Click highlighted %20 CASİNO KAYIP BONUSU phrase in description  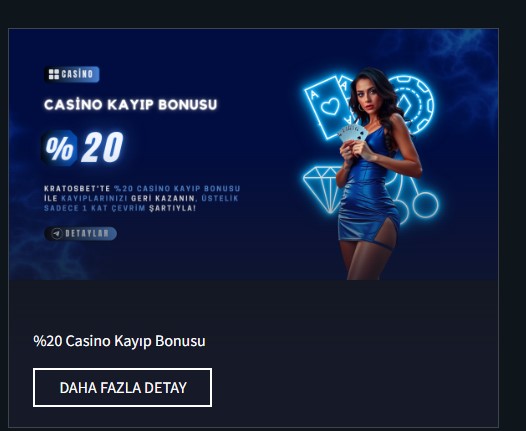pos(177,188)
